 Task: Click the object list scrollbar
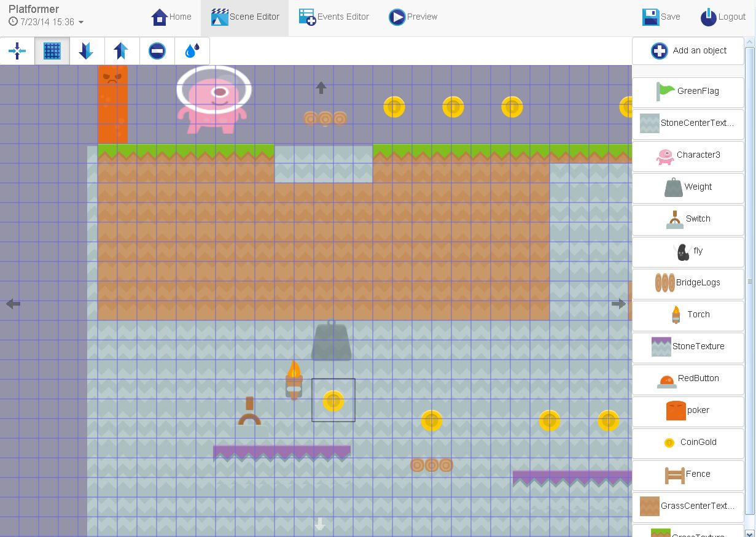749,280
